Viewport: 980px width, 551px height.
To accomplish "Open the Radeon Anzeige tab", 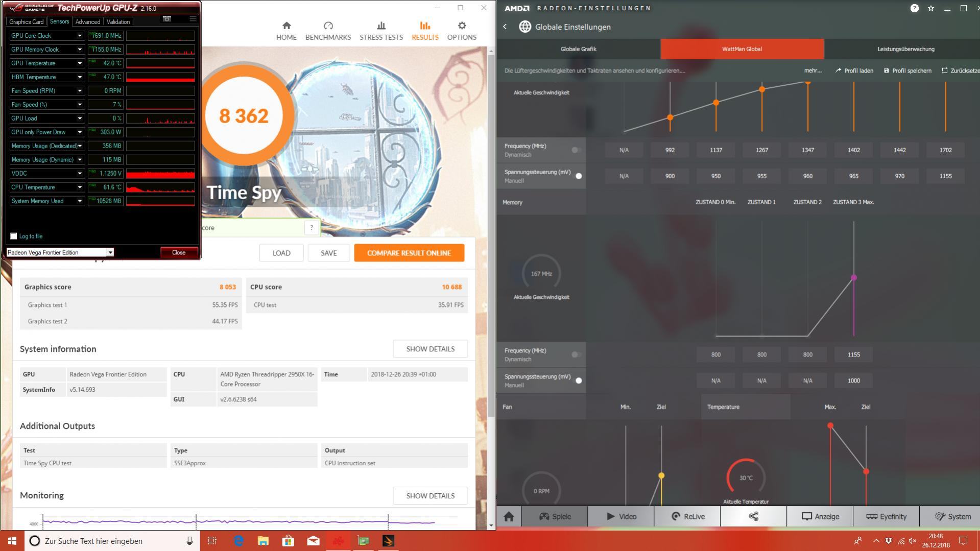I will pos(820,516).
